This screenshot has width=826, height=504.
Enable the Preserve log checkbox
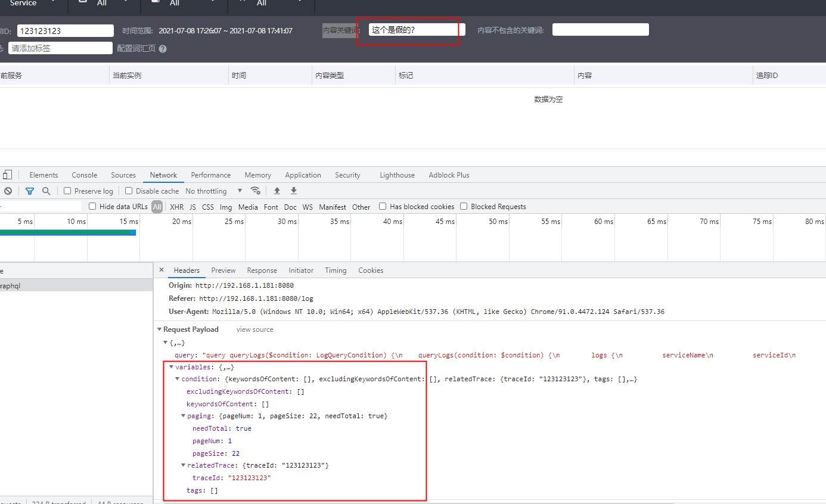pyautogui.click(x=67, y=191)
